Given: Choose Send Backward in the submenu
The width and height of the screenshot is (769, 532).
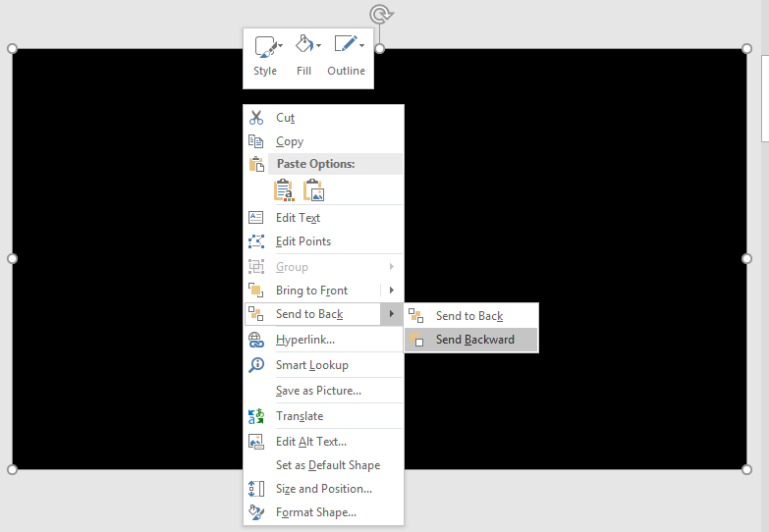Looking at the screenshot, I should 471,340.
